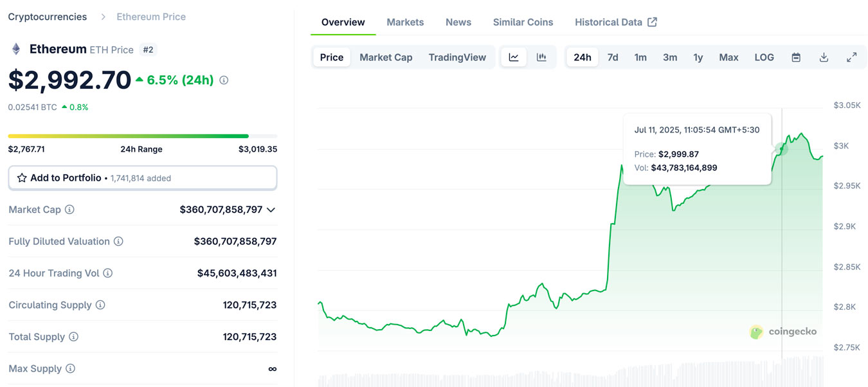Switch to the candlestick chart icon
This screenshot has height=387, width=868.
point(541,57)
